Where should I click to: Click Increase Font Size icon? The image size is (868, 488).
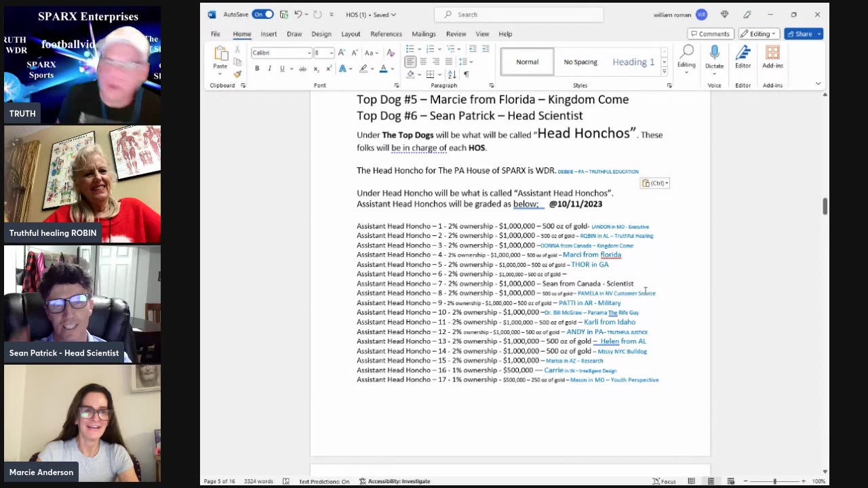coord(342,53)
